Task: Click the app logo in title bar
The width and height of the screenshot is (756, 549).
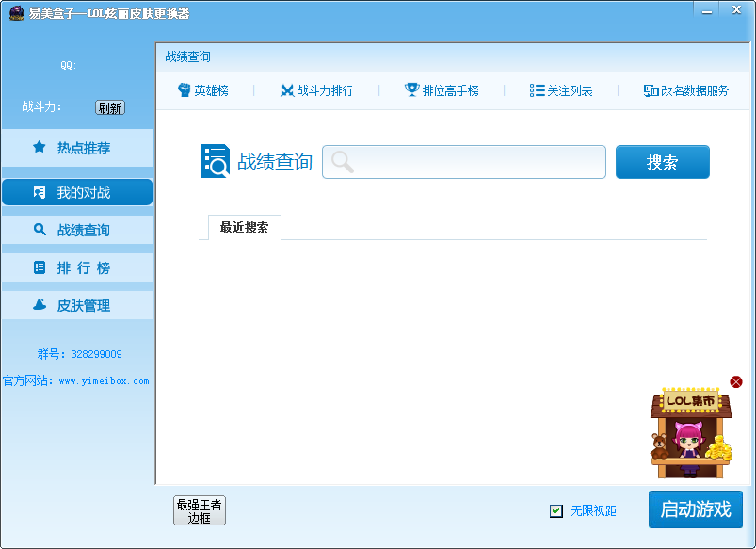Action: pyautogui.click(x=16, y=13)
